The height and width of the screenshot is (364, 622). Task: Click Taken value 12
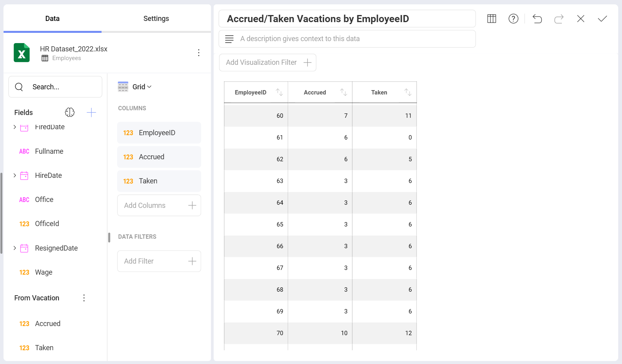coord(385,333)
